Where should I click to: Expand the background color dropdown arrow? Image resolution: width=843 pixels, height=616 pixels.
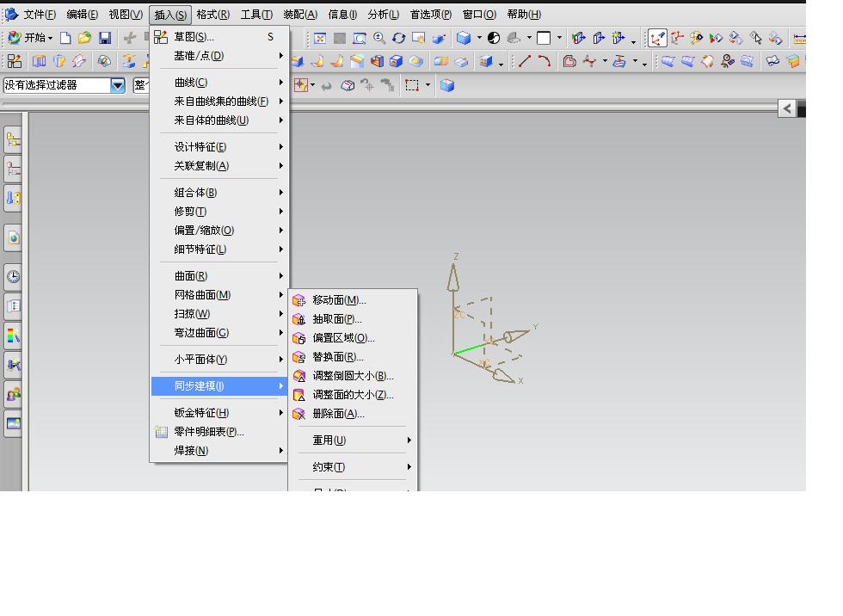click(559, 38)
